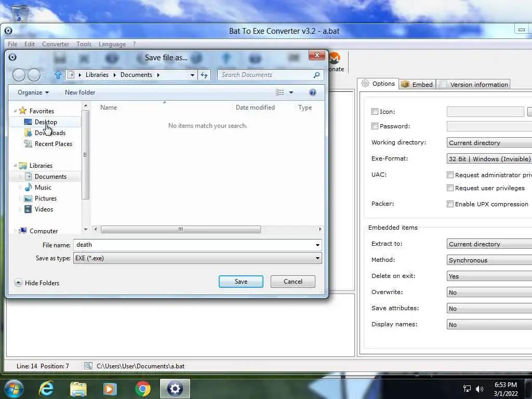Click the Cancel button
The image size is (532, 399).
pyautogui.click(x=293, y=281)
